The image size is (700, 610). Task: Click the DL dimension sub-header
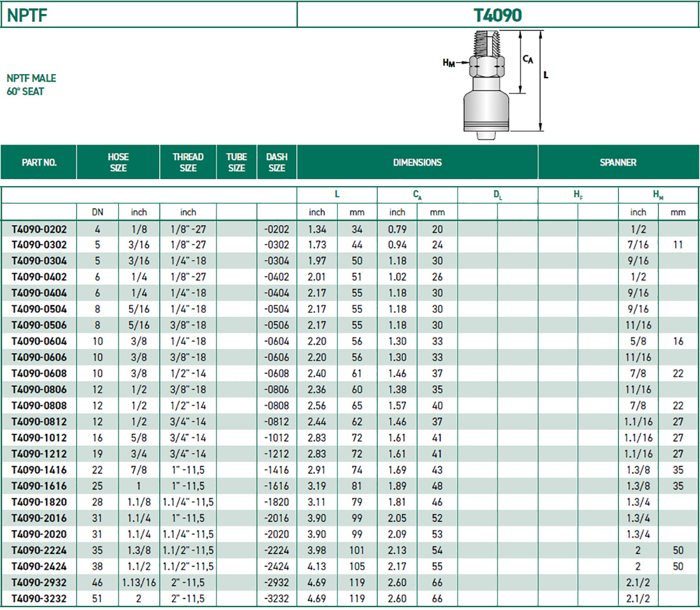498,195
